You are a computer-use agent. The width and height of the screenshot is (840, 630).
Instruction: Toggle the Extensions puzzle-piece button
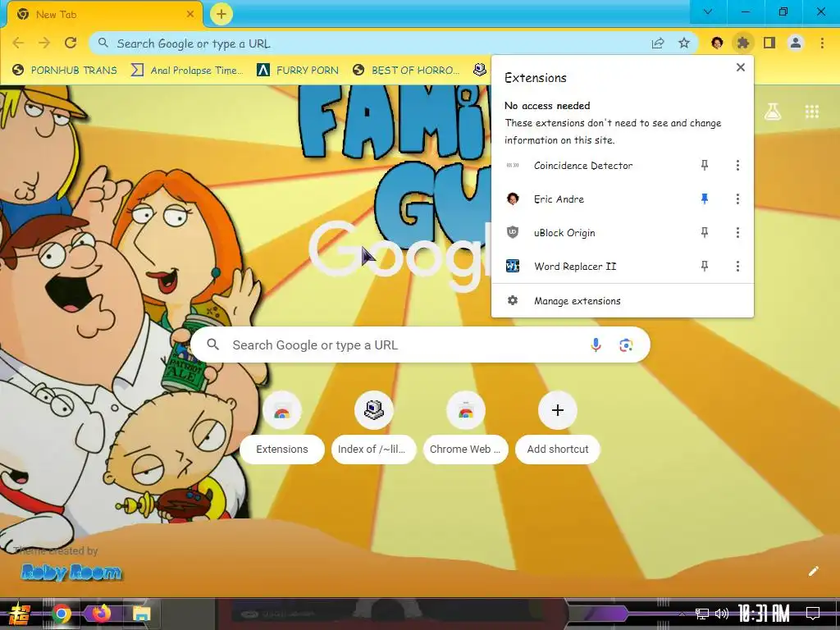(x=743, y=43)
